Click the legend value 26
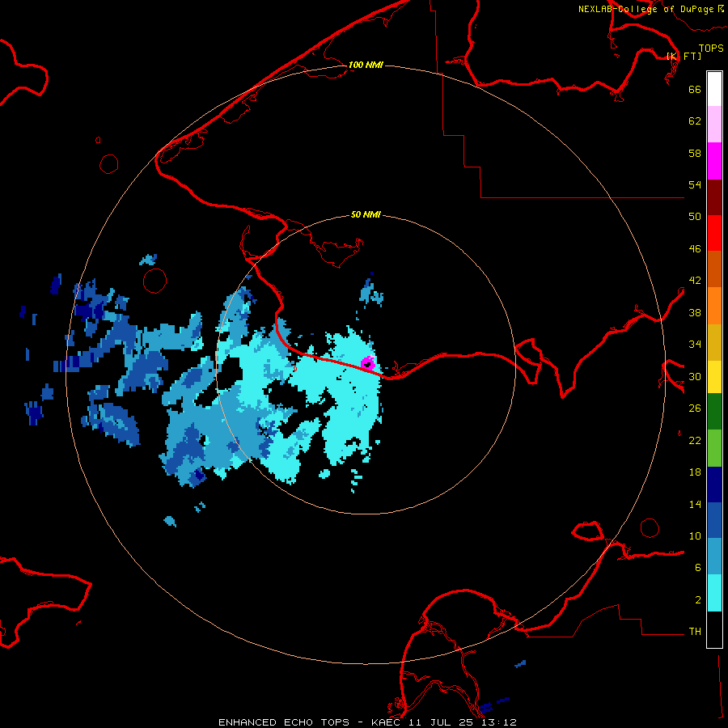The height and width of the screenshot is (728, 728). pyautogui.click(x=695, y=408)
